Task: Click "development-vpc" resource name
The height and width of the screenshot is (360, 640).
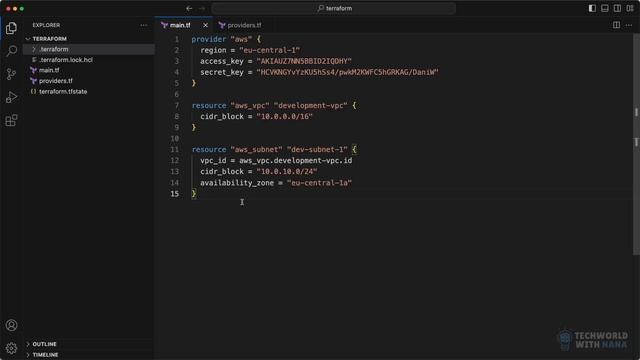Action: (311, 105)
